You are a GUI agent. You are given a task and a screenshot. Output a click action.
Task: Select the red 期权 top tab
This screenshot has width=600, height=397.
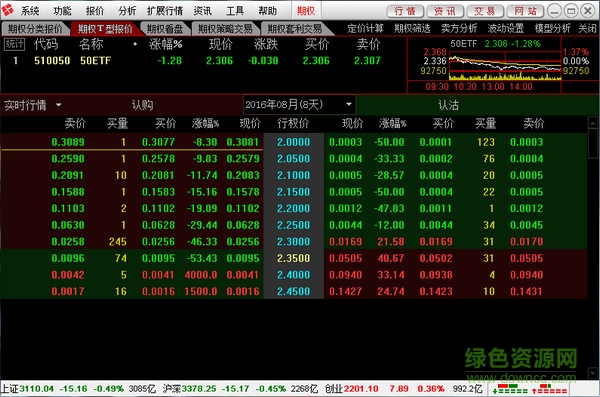306,11
